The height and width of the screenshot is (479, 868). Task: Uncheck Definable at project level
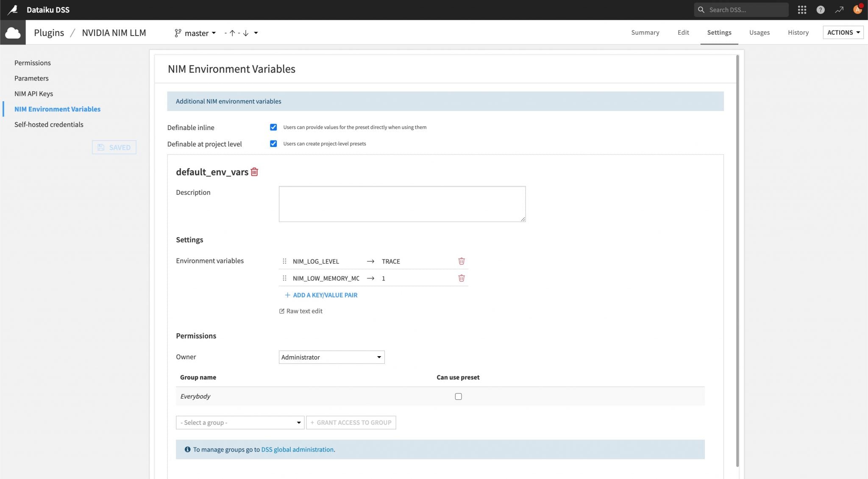pos(273,144)
